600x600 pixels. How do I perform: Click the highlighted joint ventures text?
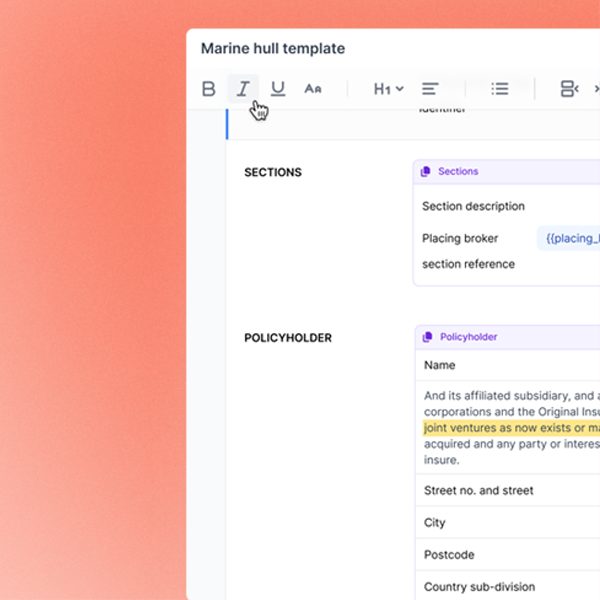coord(511,428)
